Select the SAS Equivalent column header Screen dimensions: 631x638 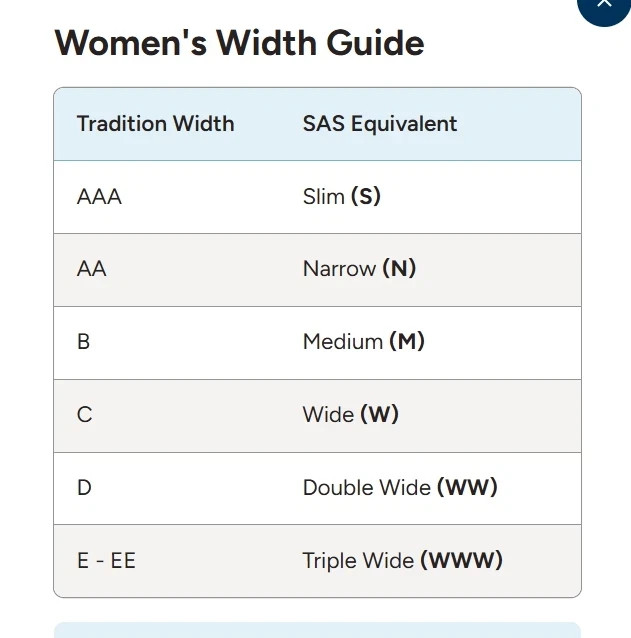coord(380,124)
